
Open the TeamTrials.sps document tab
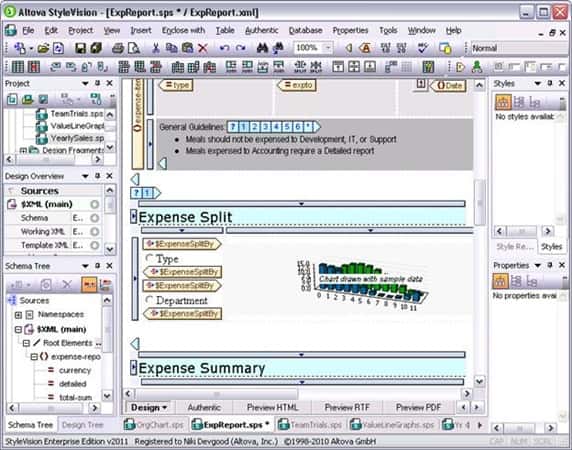click(310, 425)
